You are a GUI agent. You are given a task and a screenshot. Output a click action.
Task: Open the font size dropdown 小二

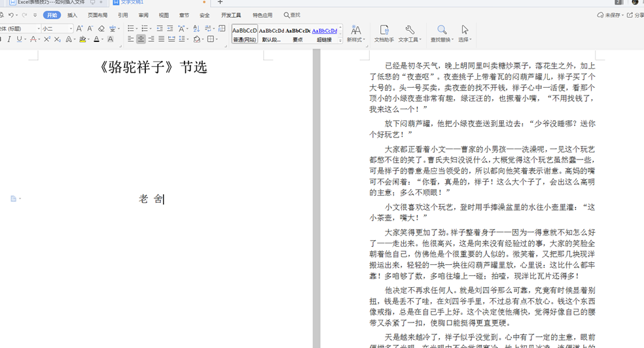coord(57,28)
